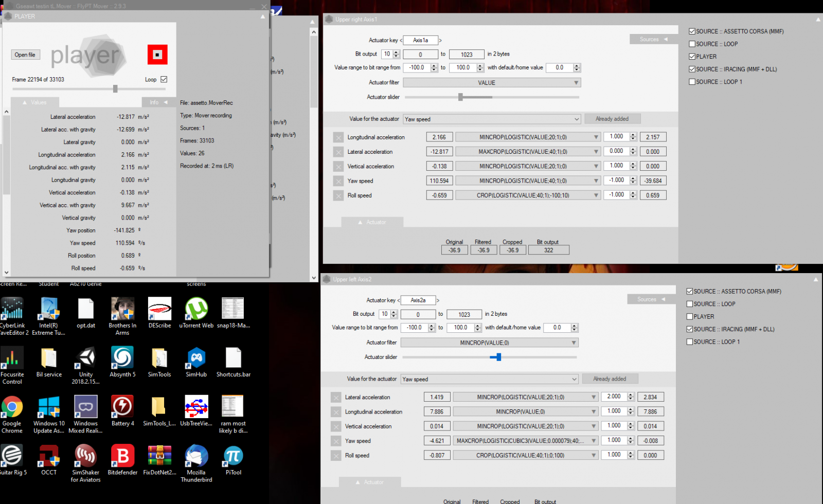
Task: Open the SimTools desktop folder
Action: [159, 358]
